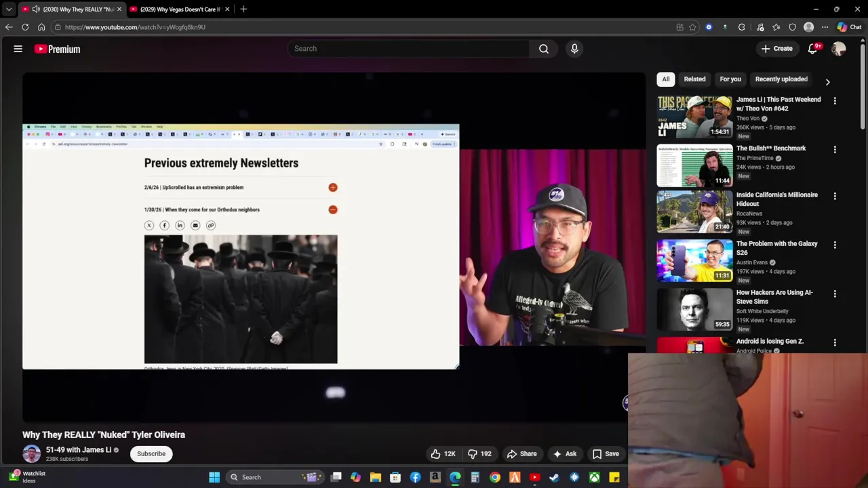Viewport: 868px width, 488px height.
Task: Open 51-49 with James Li channel name
Action: [79, 450]
